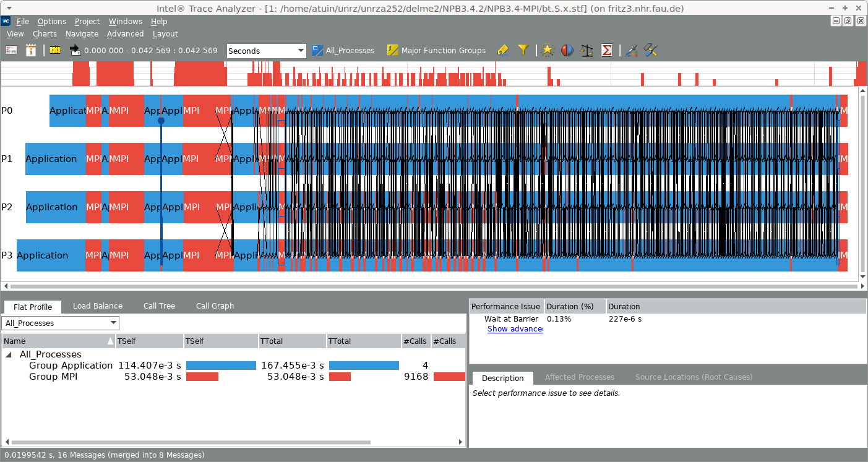
Task: Open the All_Processes profile dropdown
Action: [x=61, y=323]
